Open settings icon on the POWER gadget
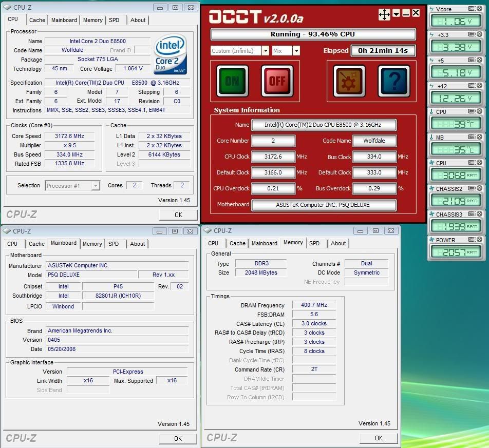This screenshot has width=489, height=448. click(472, 240)
